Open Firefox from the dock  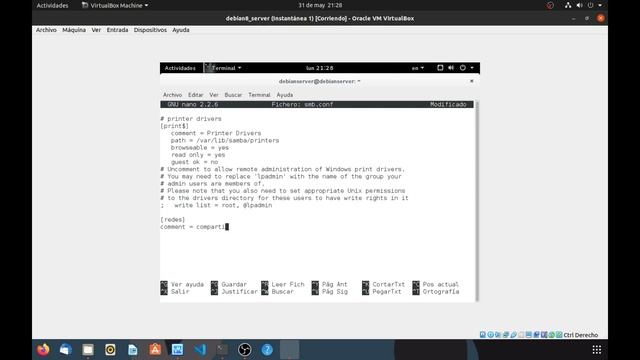coord(43,350)
